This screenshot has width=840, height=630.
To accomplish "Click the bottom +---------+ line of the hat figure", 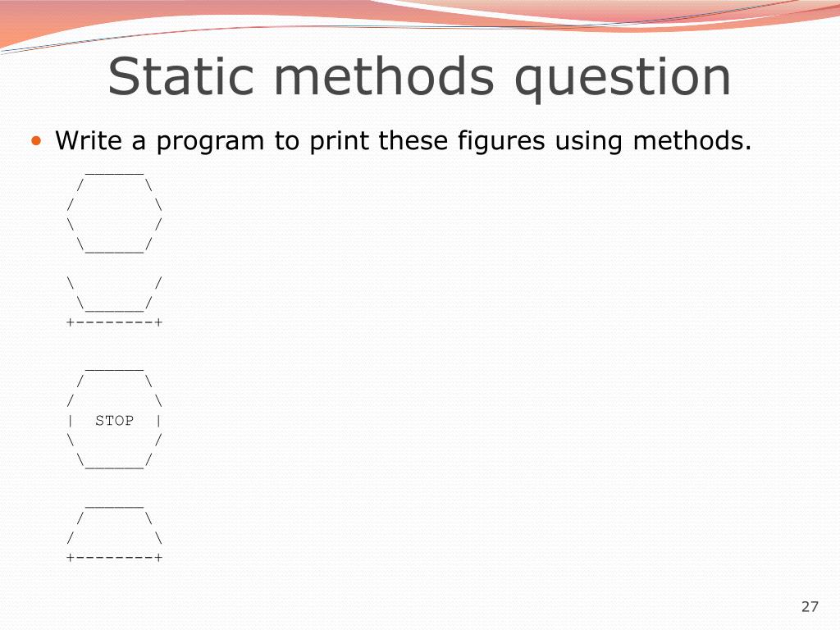I will click(x=114, y=557).
